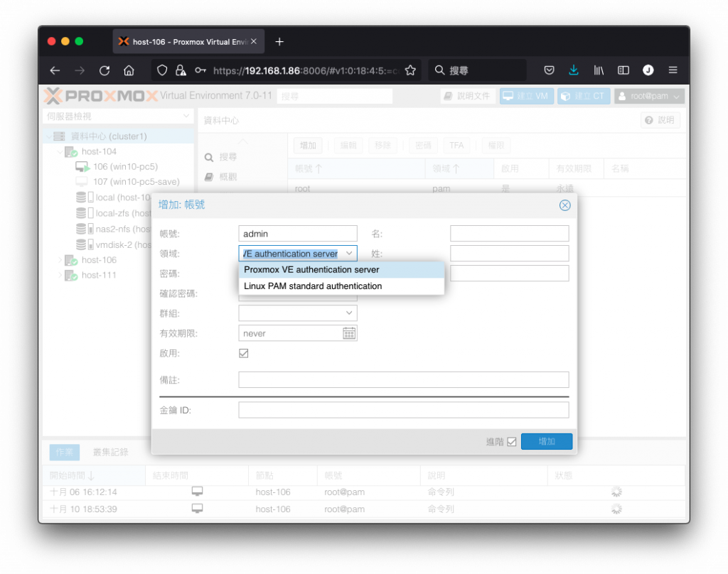Open the downloads arrow icon
The image size is (728, 574).
tap(574, 70)
